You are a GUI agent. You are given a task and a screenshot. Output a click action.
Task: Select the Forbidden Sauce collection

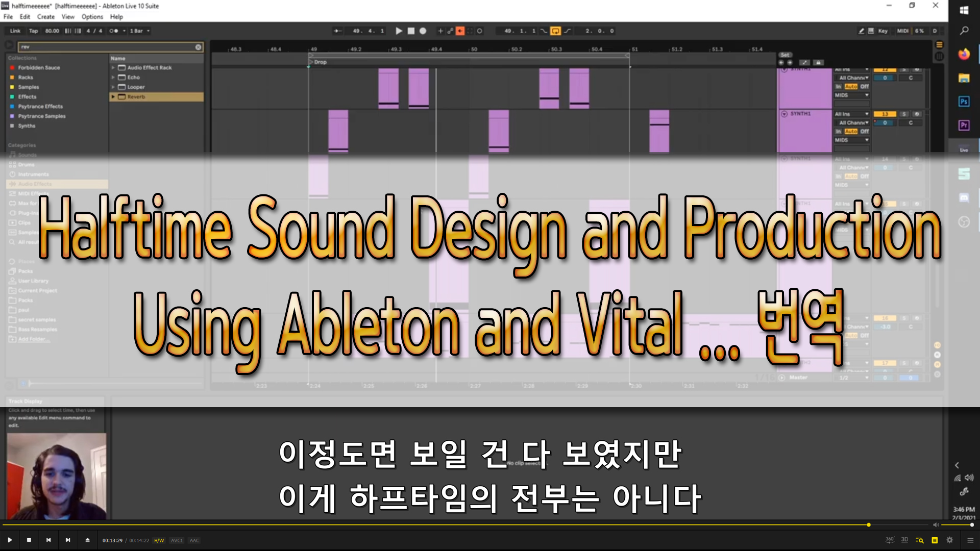click(39, 67)
